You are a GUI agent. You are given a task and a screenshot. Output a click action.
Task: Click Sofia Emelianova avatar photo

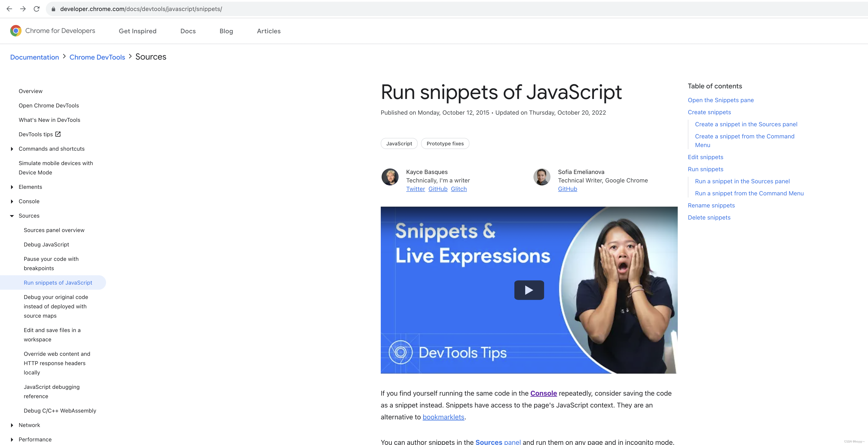point(542,177)
